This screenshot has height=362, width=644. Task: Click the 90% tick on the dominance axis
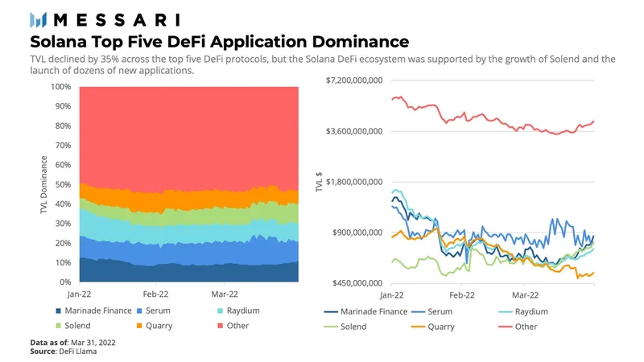tap(63, 106)
